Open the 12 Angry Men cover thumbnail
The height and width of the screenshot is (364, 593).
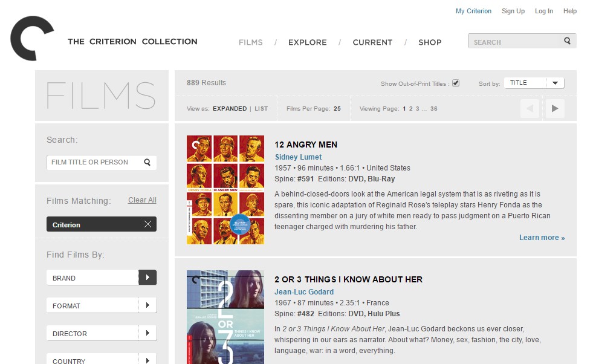point(225,189)
